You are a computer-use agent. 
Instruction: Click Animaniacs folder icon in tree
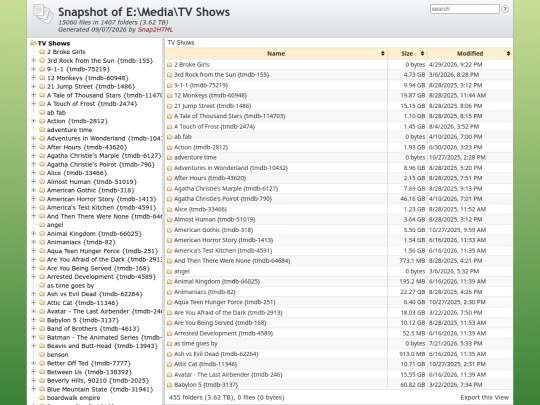[x=42, y=242]
